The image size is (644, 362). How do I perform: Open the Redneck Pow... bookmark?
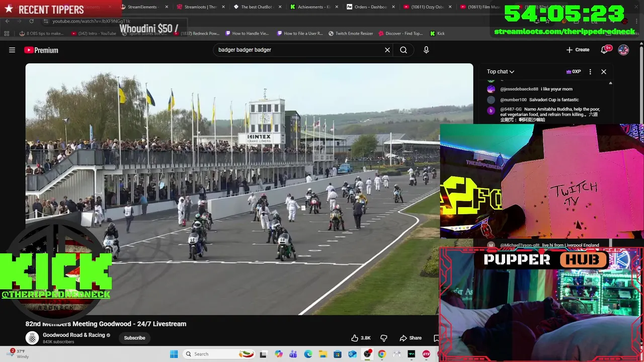pos(196,33)
